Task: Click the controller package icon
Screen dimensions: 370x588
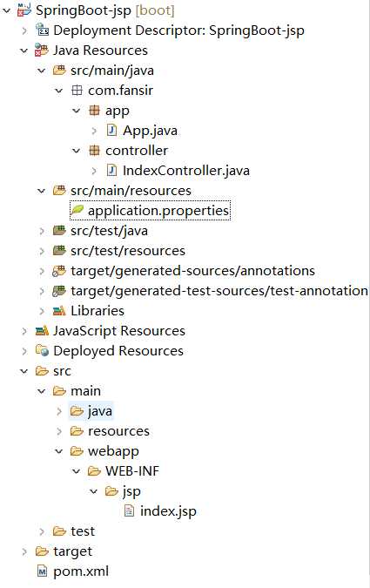Action: click(x=94, y=151)
